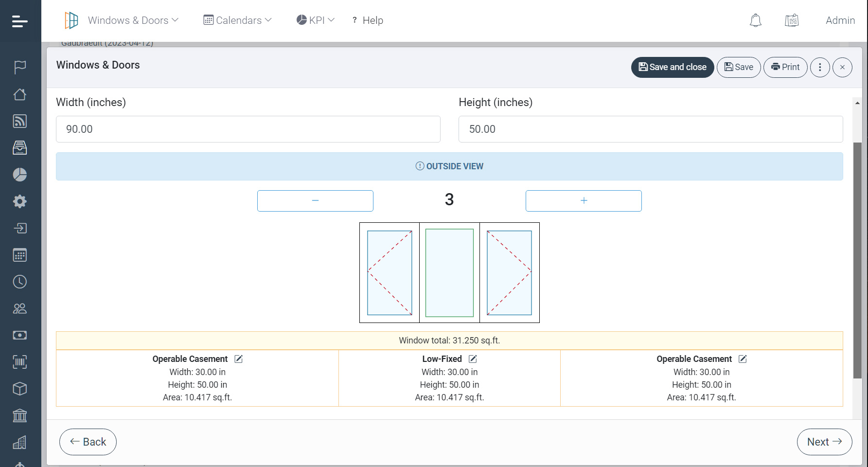Click the Width (inches) input field
Viewport: 868px width, 467px height.
[248, 129]
